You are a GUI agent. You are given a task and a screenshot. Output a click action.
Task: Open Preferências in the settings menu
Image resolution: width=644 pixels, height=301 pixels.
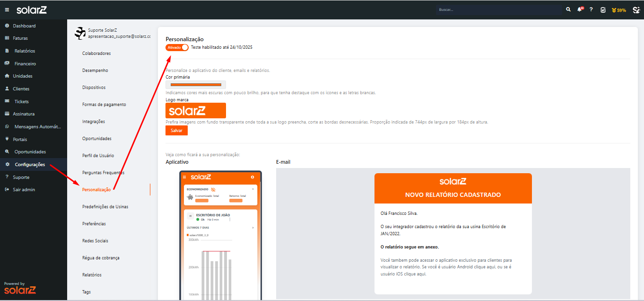coord(94,224)
